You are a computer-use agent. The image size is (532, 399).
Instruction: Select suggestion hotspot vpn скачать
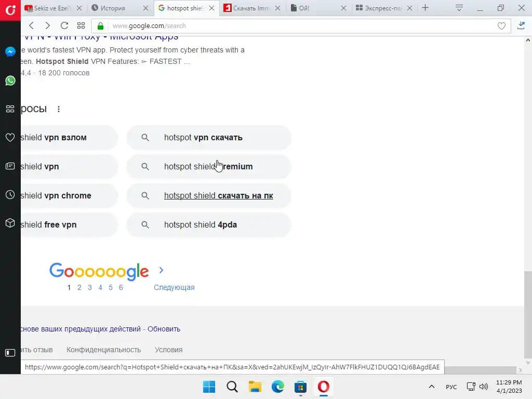pos(209,137)
